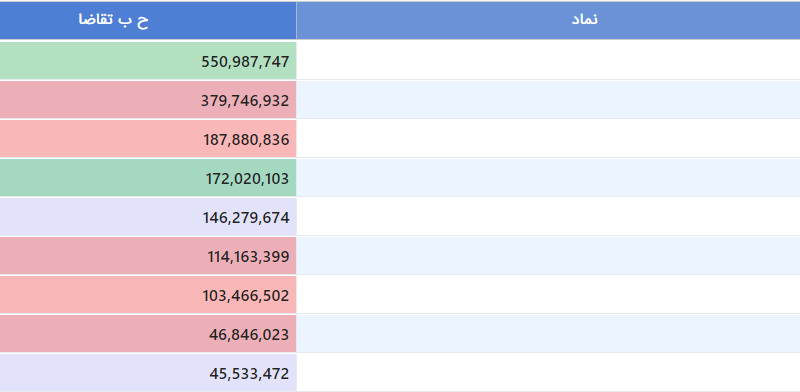The width and height of the screenshot is (800, 392).
Task: Click the نماد cell next to 114,163,399
Action: 548,256
